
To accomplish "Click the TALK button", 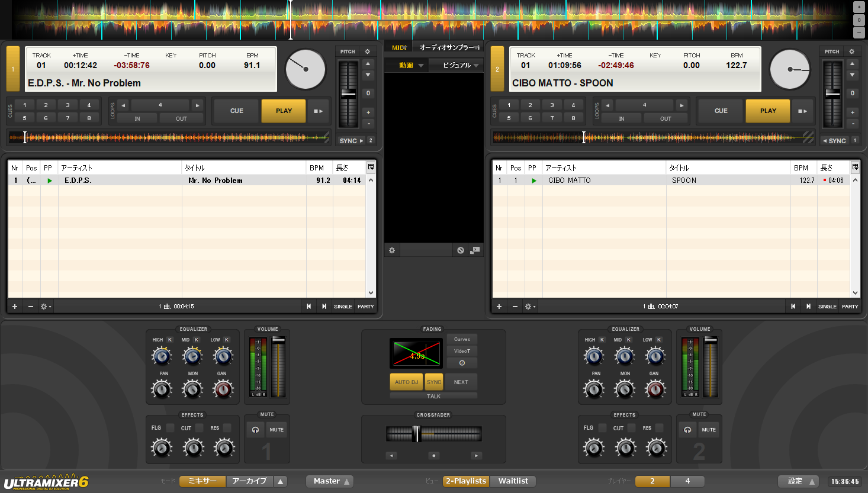I will [433, 396].
